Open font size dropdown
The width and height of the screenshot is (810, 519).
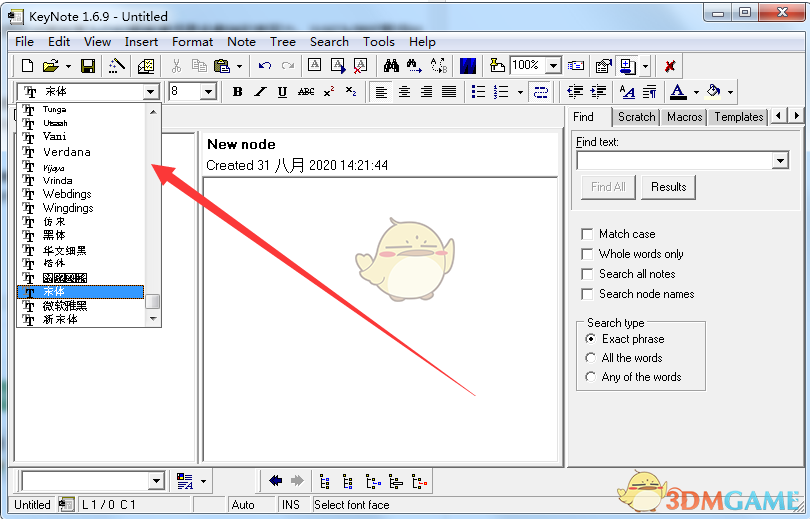(x=208, y=92)
